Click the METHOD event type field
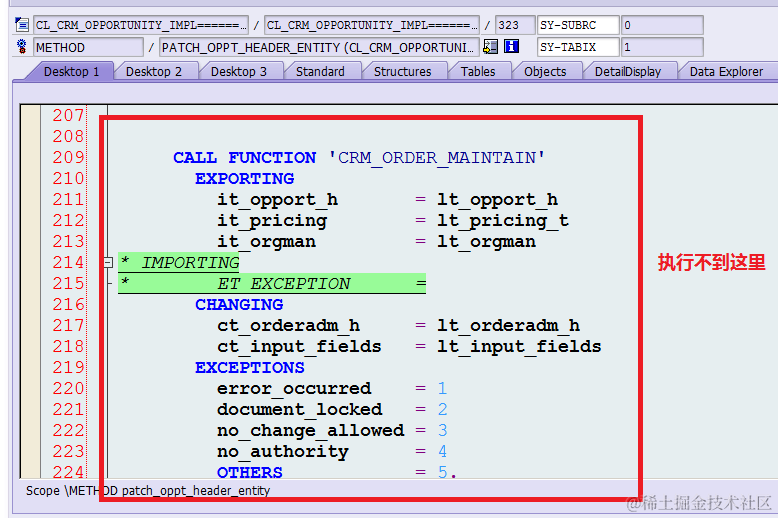Image resolution: width=778 pixels, height=518 pixels. 88,47
